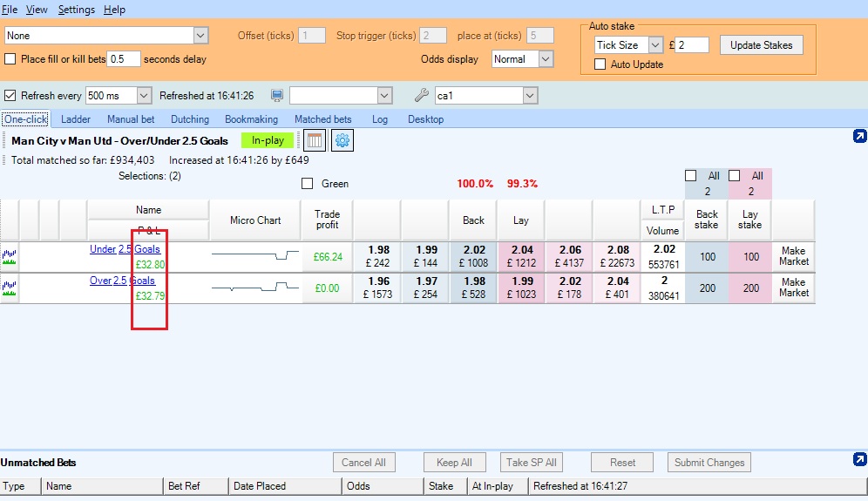The width and height of the screenshot is (868, 501).
Task: Click the lay stake 200 cell
Action: click(x=750, y=288)
